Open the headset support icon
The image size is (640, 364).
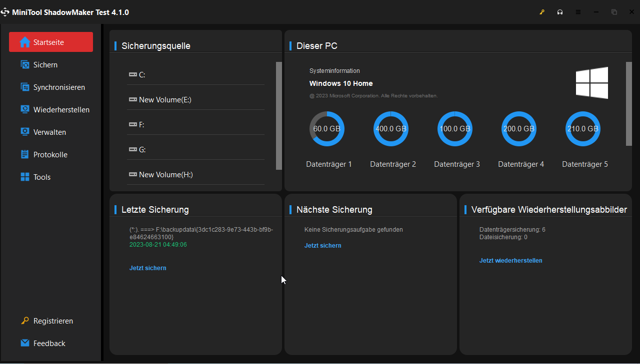pyautogui.click(x=560, y=12)
